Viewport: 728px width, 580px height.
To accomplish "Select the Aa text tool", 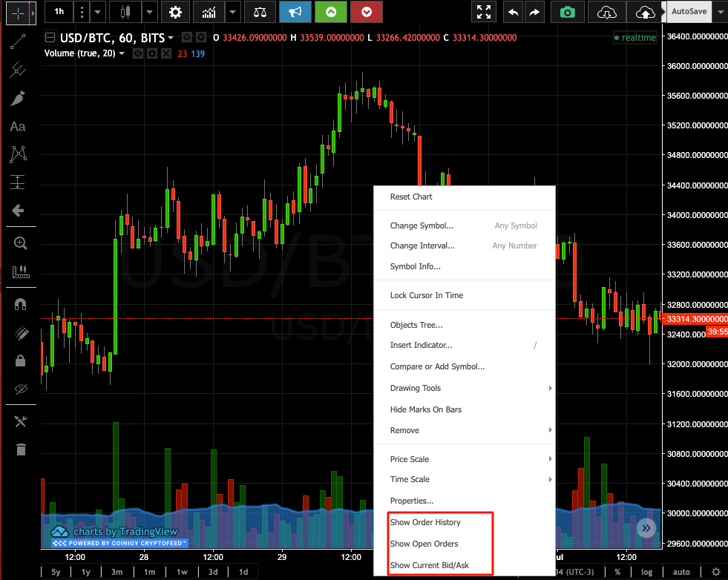I will pyautogui.click(x=18, y=126).
